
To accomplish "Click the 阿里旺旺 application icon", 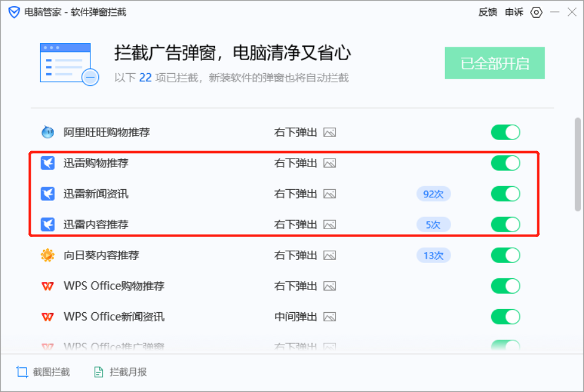I will 49,132.
